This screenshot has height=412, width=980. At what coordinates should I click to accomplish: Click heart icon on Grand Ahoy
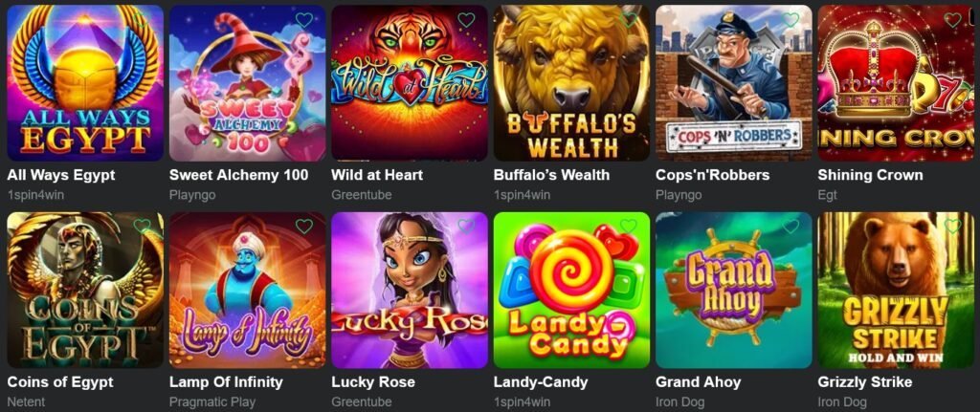coord(791,226)
